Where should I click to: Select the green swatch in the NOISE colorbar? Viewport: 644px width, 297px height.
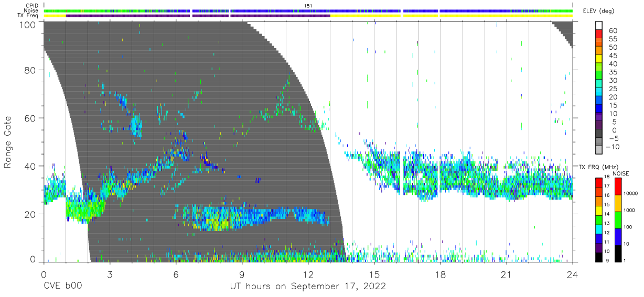pyautogui.click(x=618, y=220)
